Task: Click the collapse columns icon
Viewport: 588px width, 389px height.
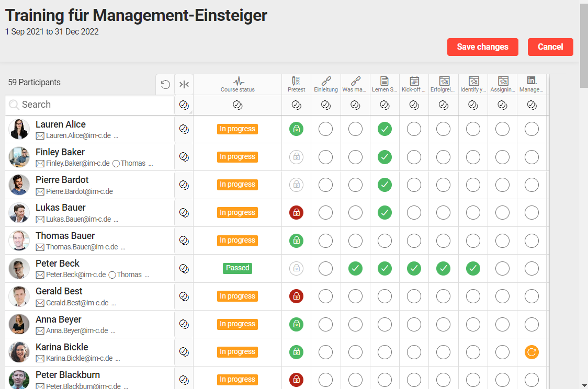Action: [x=184, y=84]
